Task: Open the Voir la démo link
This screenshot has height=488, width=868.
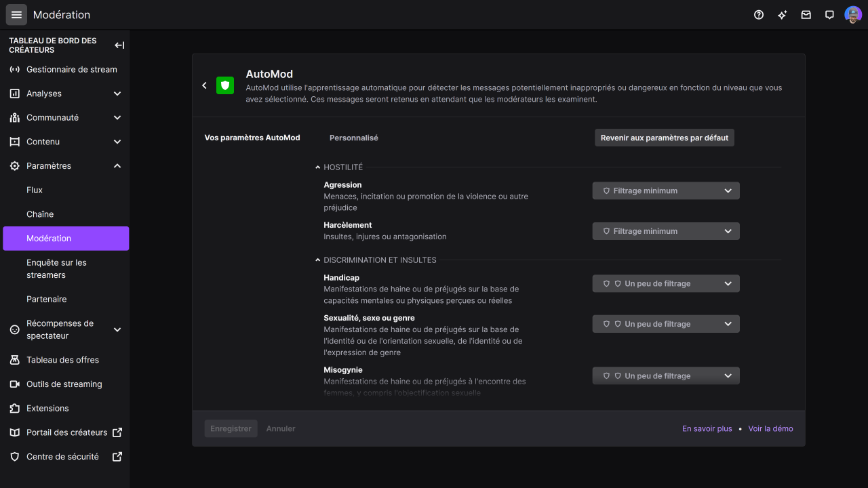Action: tap(770, 428)
